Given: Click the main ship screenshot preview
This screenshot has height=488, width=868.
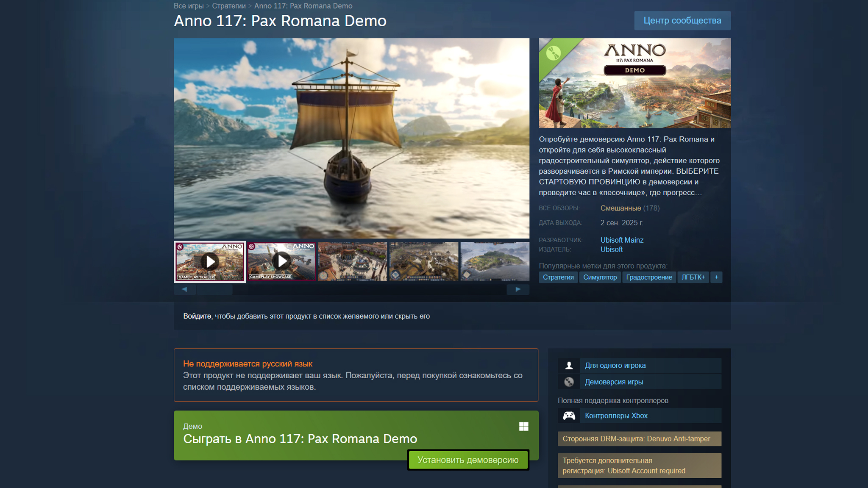Looking at the screenshot, I should click(351, 138).
